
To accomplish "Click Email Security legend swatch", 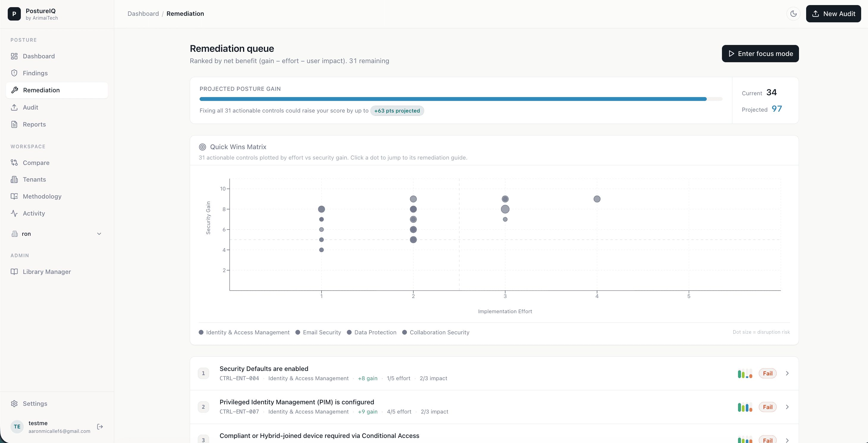I will point(298,332).
